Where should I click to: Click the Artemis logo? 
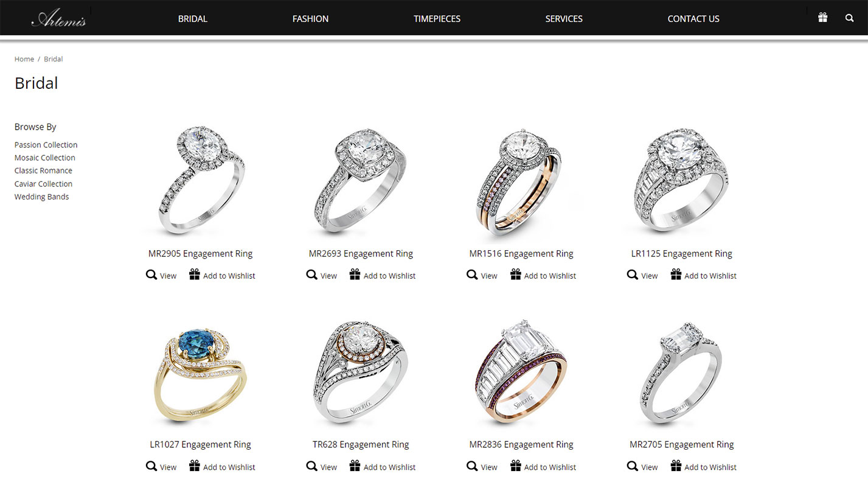tap(59, 19)
